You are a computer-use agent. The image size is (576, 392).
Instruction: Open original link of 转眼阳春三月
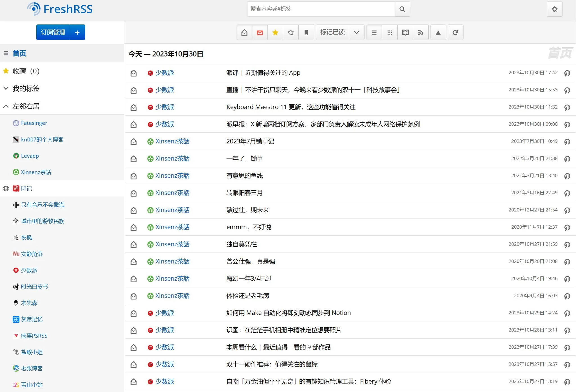(x=567, y=193)
